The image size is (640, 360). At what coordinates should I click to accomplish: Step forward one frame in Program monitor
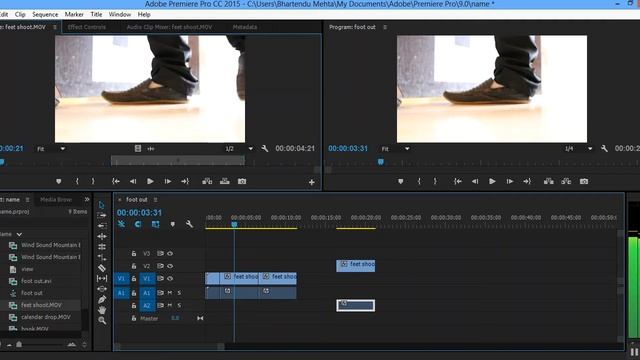point(510,181)
